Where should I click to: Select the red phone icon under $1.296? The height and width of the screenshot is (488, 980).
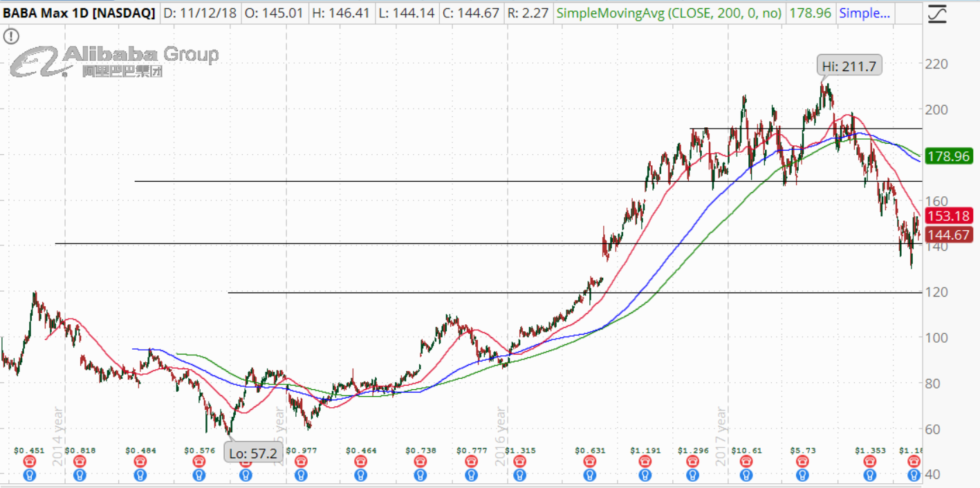pyautogui.click(x=693, y=462)
